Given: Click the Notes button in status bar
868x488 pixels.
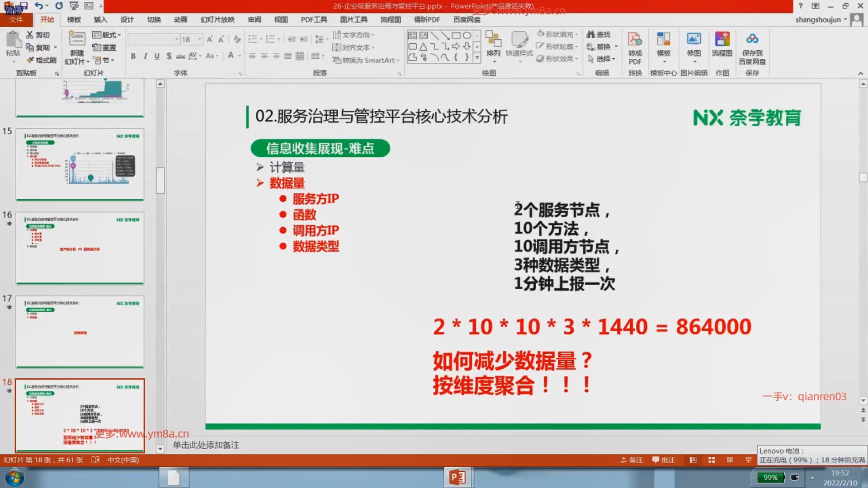Looking at the screenshot, I should (x=632, y=460).
